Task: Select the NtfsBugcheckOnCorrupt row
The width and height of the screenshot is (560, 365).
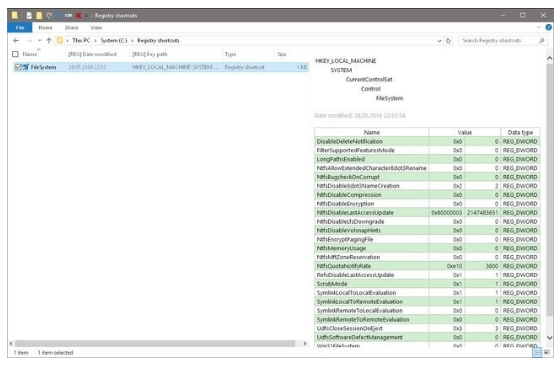Action: [427, 177]
